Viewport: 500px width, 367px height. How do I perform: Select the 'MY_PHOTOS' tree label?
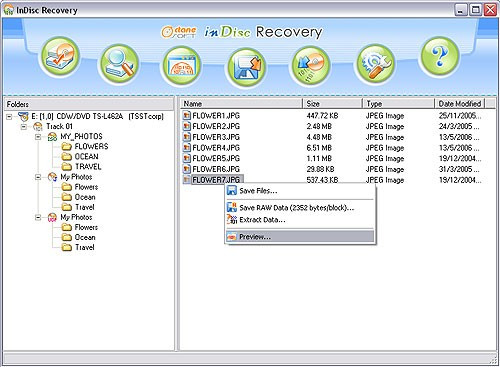[81, 136]
